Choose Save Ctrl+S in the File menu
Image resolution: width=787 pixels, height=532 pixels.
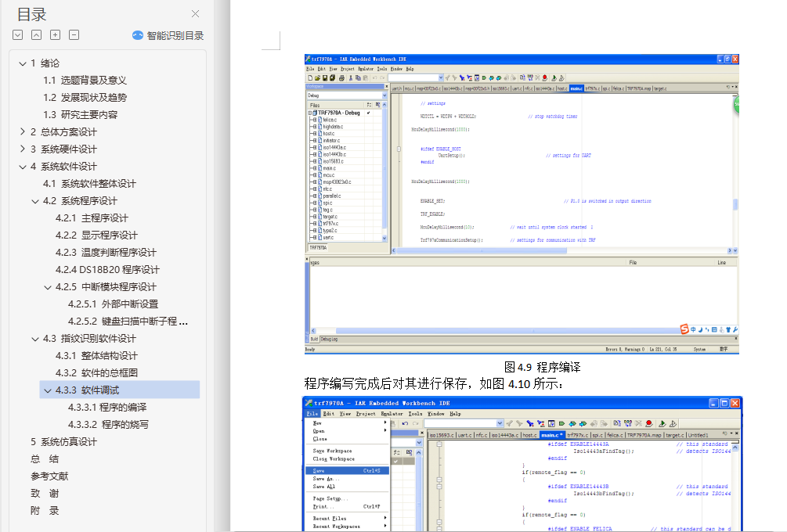(348, 471)
